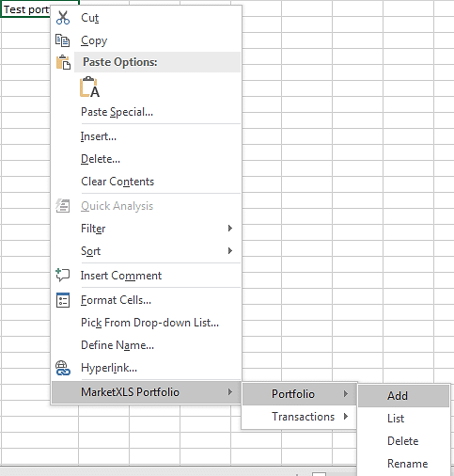Expand the Filter submenu arrow

(x=230, y=229)
